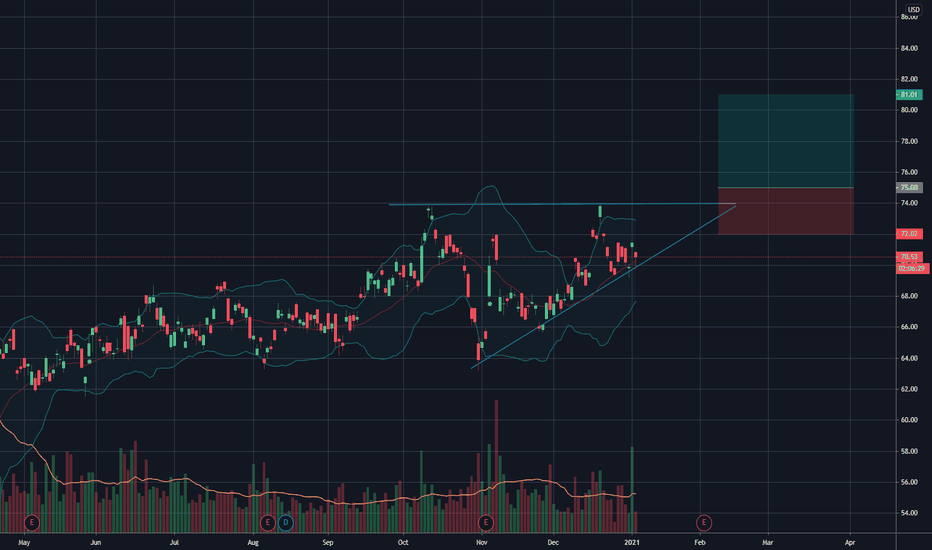The height and width of the screenshot is (550, 932).
Task: Click the 84.00 price axis label
Action: pos(909,48)
